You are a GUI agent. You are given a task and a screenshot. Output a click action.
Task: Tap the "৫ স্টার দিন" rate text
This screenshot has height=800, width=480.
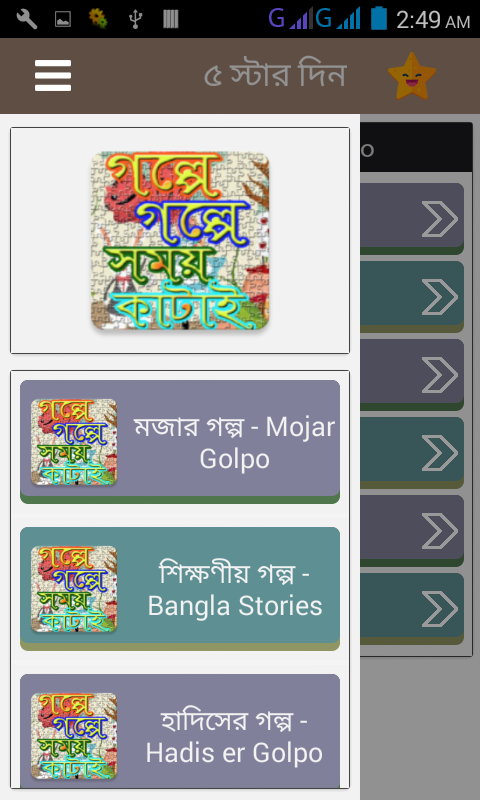point(275,76)
